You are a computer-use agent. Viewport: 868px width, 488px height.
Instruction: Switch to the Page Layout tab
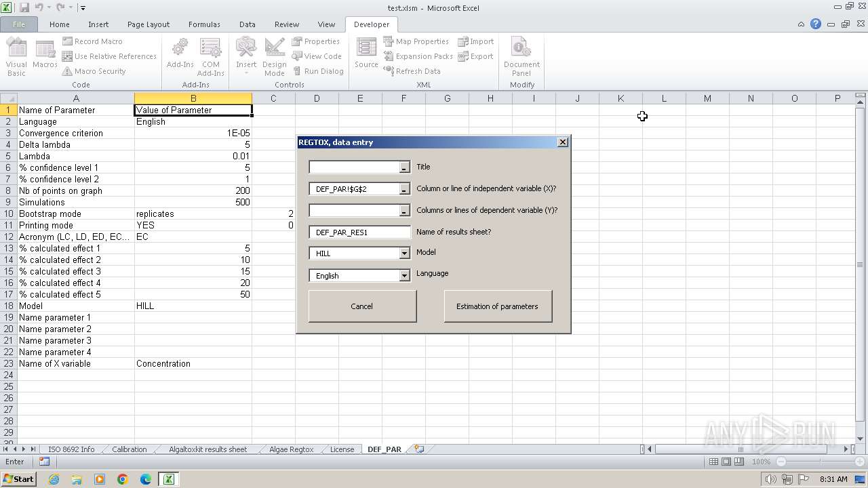click(149, 24)
